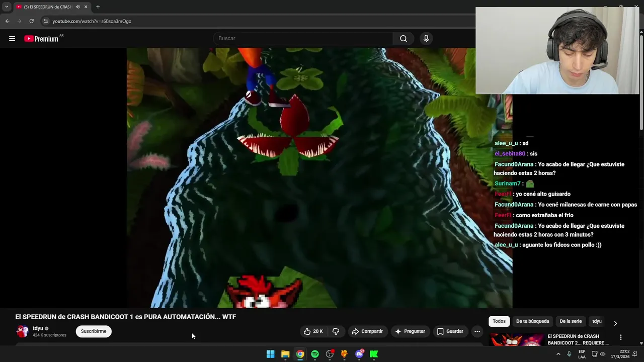The image size is (644, 362).
Task: Open tdyu channel name link
Action: (38, 328)
